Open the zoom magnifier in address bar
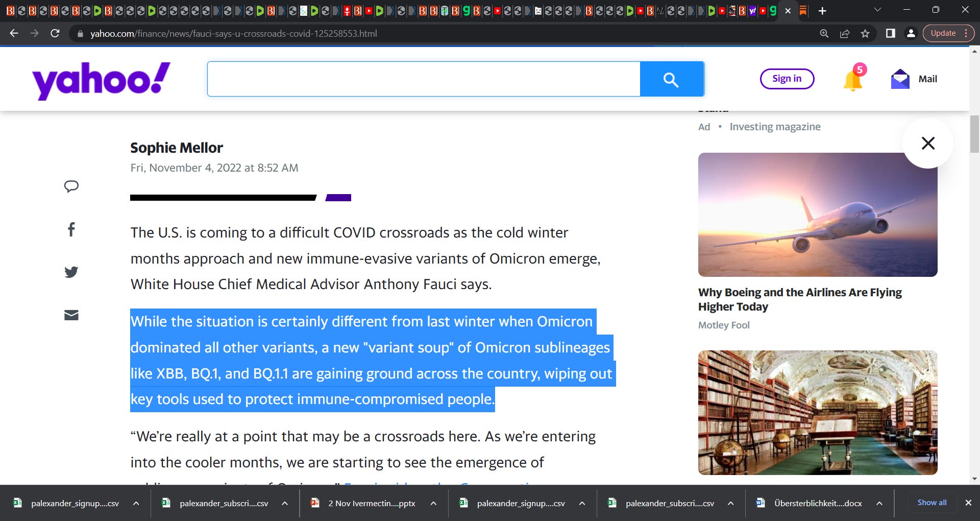Image resolution: width=980 pixels, height=521 pixels. point(824,33)
